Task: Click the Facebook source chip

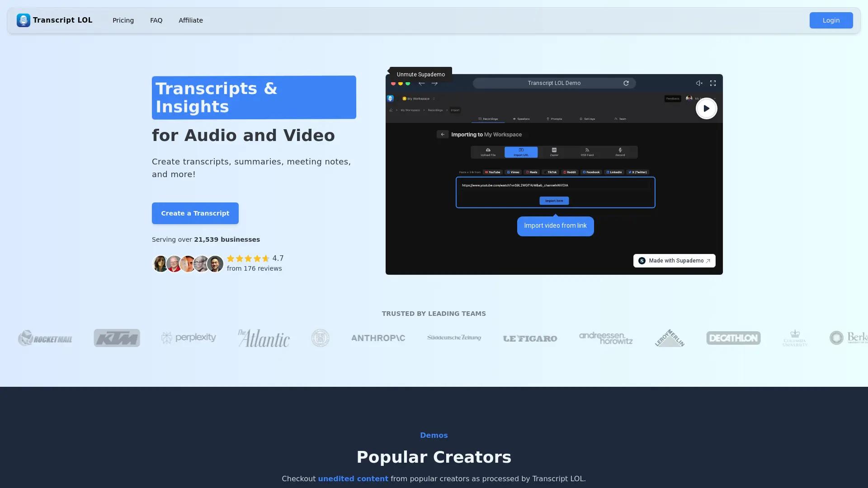Action: [591, 172]
